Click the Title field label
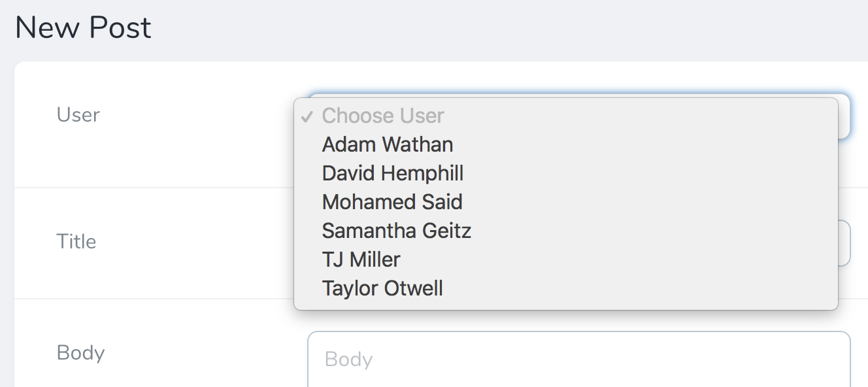868x387 pixels. click(x=76, y=242)
